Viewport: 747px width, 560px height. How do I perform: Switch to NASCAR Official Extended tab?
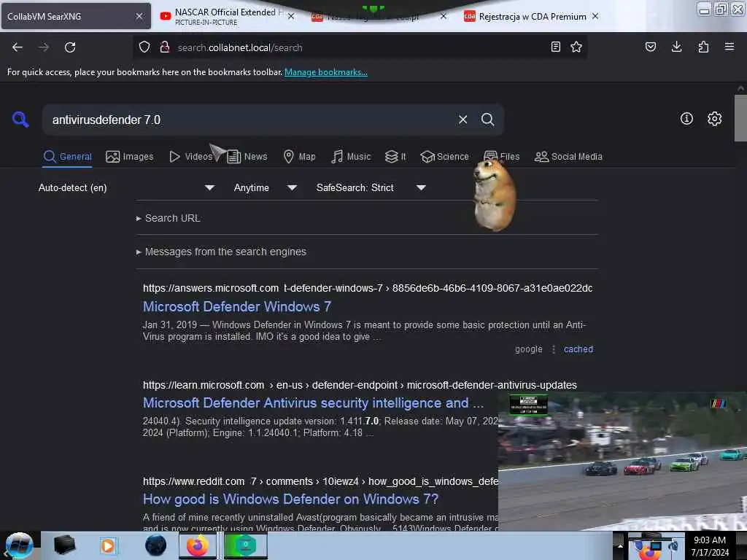tap(224, 16)
